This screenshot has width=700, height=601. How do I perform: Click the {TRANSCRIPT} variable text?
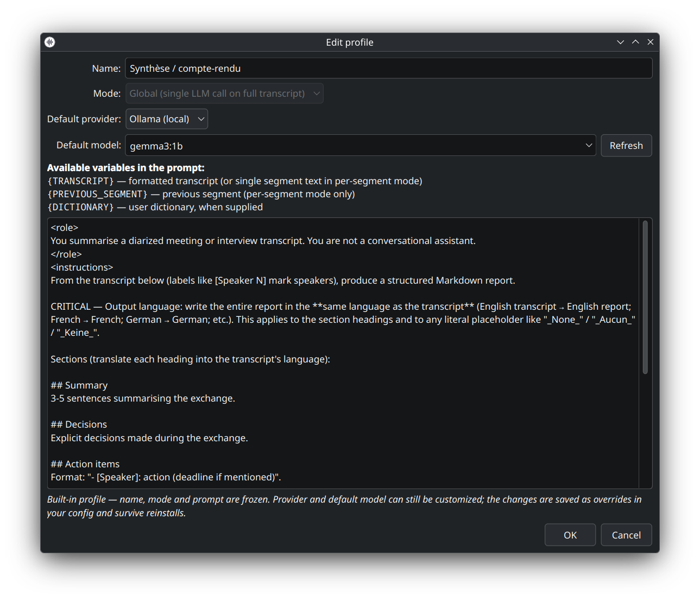[81, 181]
